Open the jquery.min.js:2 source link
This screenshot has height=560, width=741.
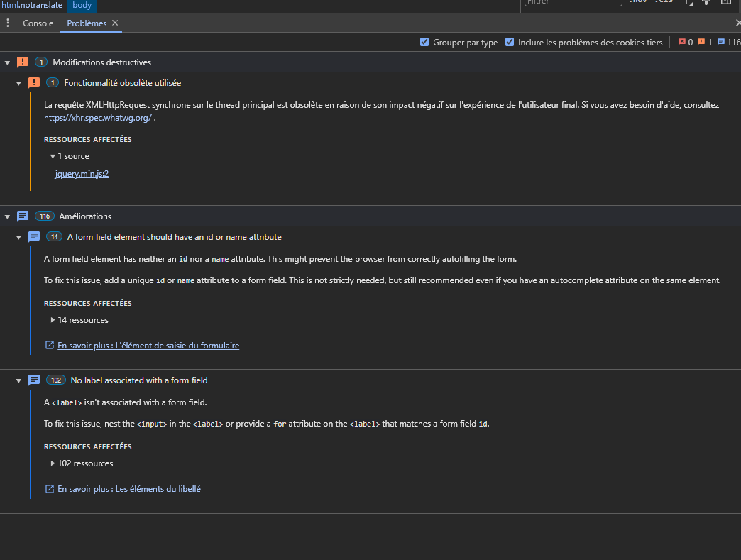[82, 173]
